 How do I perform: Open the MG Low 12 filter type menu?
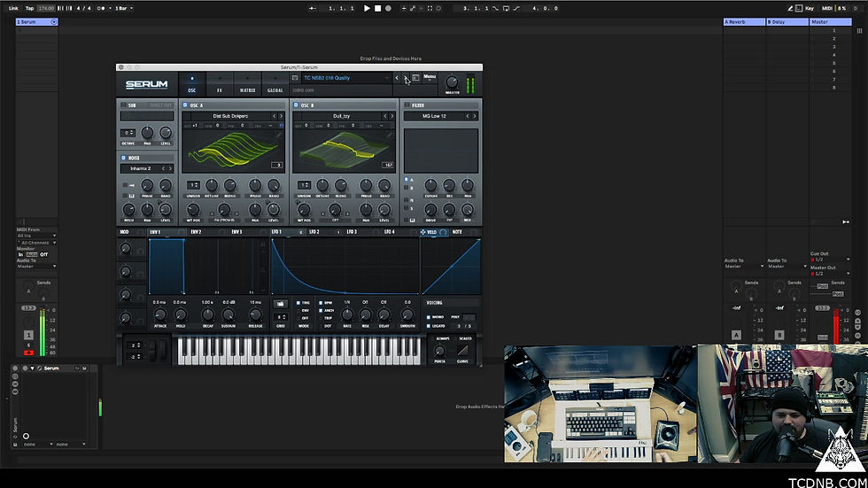pos(434,116)
